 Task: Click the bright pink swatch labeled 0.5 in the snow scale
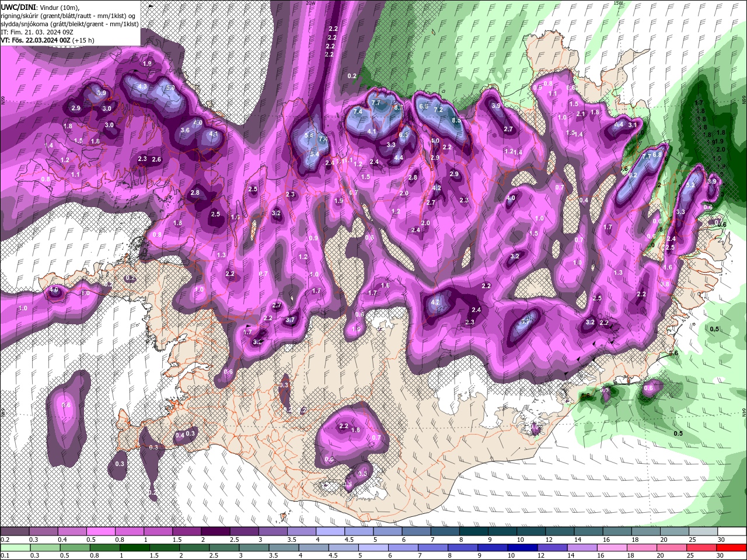coord(100,531)
